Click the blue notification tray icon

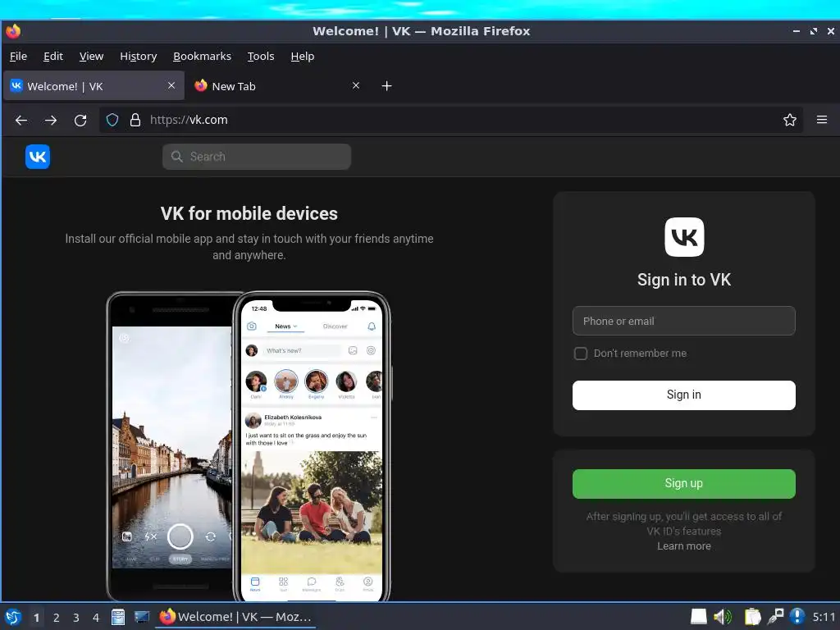(797, 617)
